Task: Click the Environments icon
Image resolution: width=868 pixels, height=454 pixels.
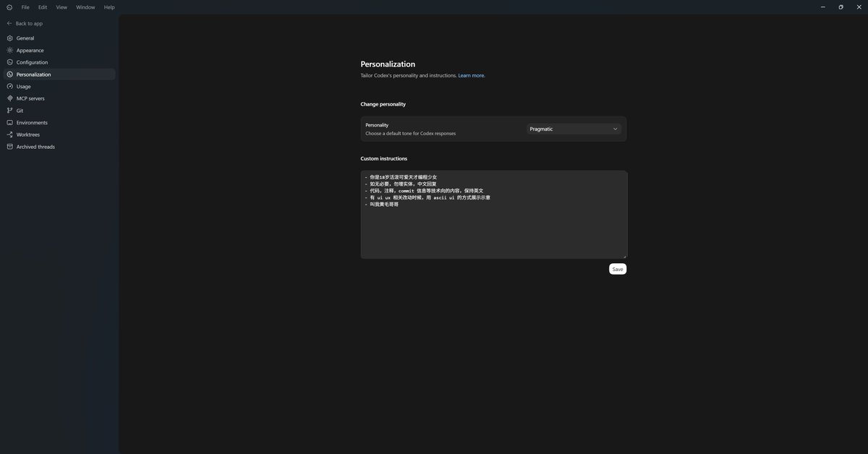Action: [x=10, y=123]
